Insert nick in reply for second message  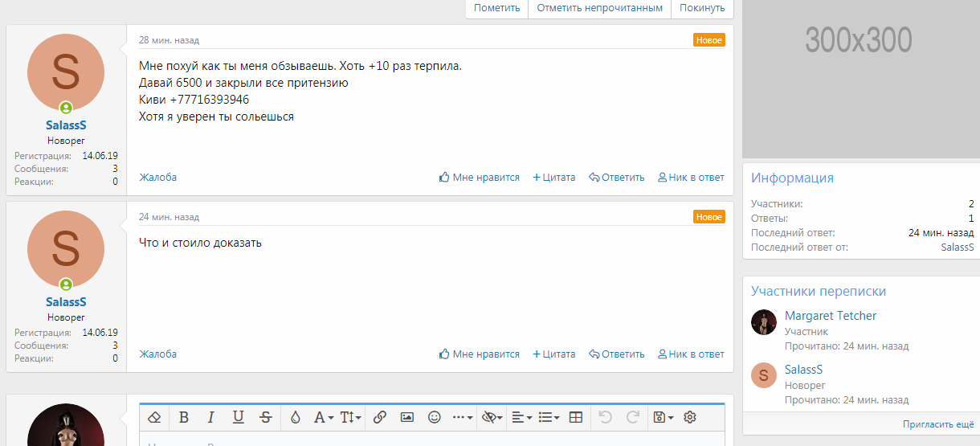click(691, 354)
